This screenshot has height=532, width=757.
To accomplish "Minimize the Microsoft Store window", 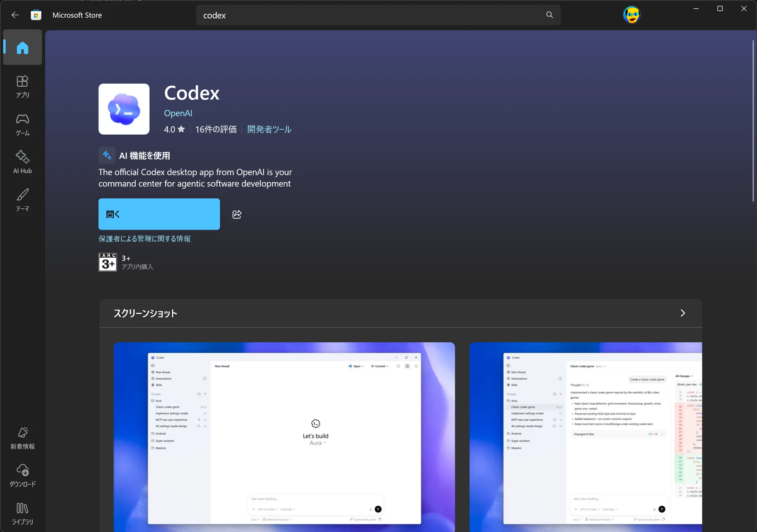I will click(x=696, y=9).
